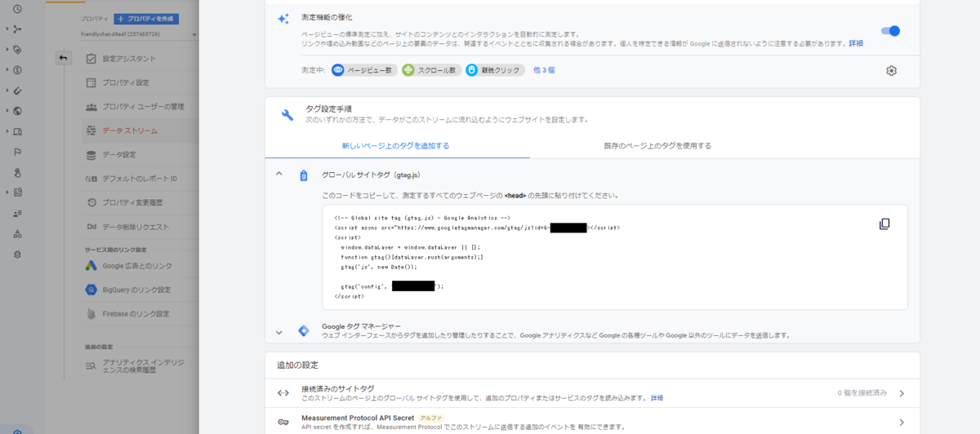
Task: Click the lifecycle branch icon in left rail
Action: pyautogui.click(x=17, y=29)
